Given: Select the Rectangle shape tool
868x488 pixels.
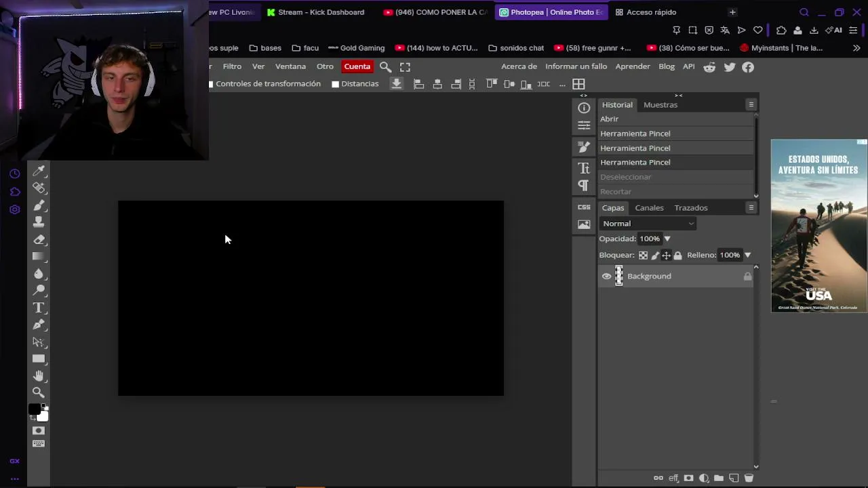Looking at the screenshot, I should click(39, 359).
